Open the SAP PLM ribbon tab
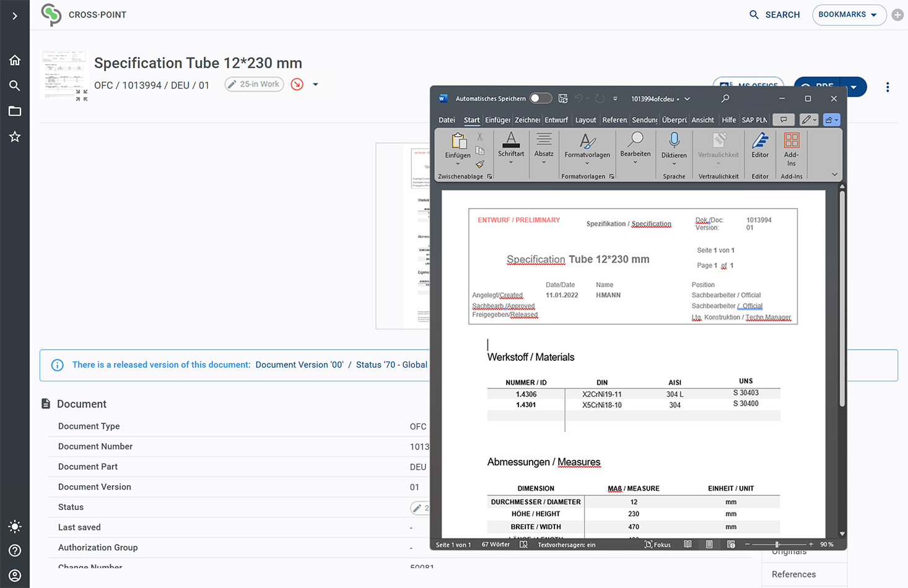 coord(754,120)
